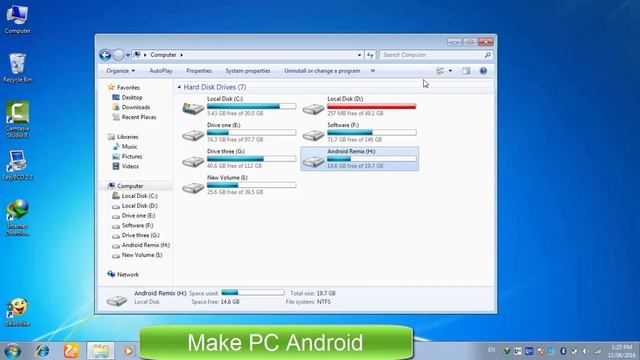Screen dimensions: 640x360
Task: Collapse the Hard Disk Drives group
Action: tap(179, 87)
